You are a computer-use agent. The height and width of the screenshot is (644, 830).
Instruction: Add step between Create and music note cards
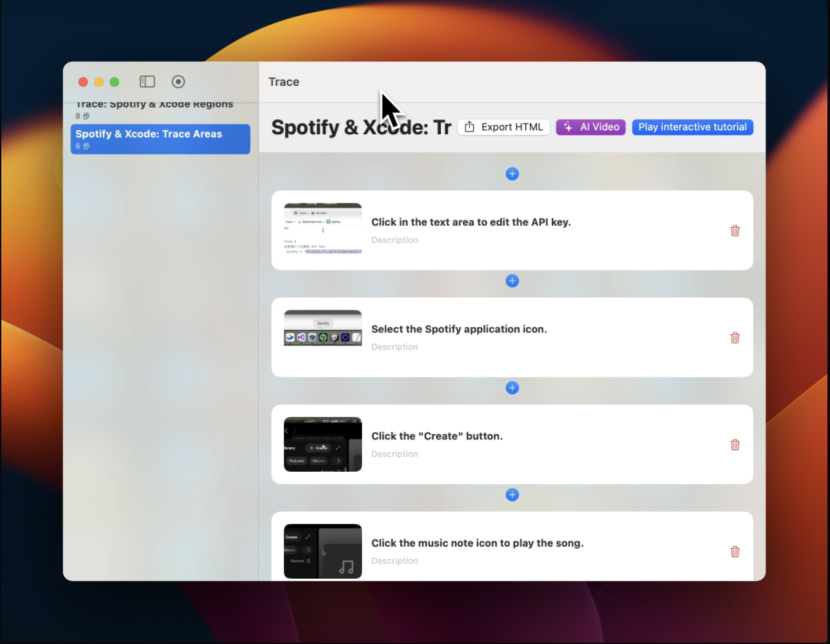pos(512,496)
